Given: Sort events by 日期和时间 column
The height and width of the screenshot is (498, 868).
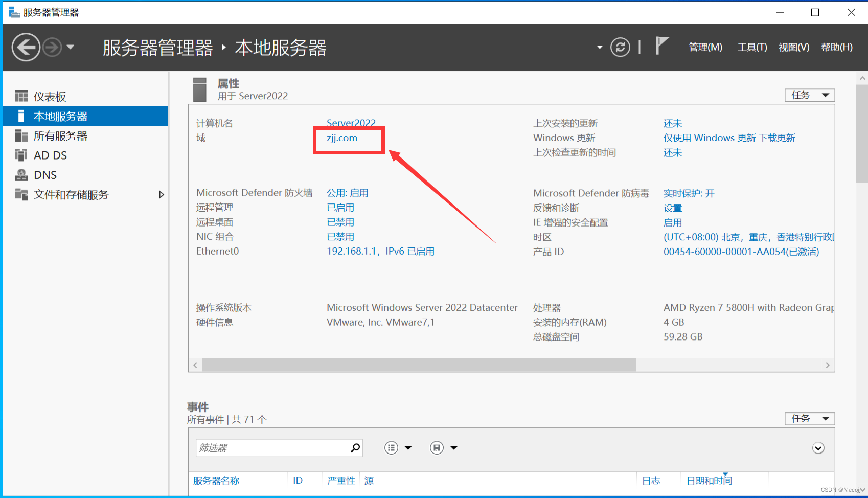Looking at the screenshot, I should [x=709, y=481].
